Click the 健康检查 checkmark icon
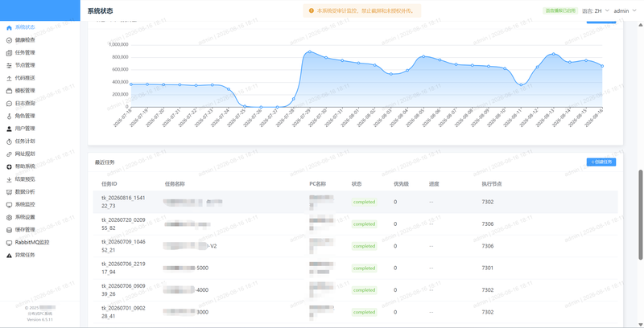 click(x=9, y=40)
